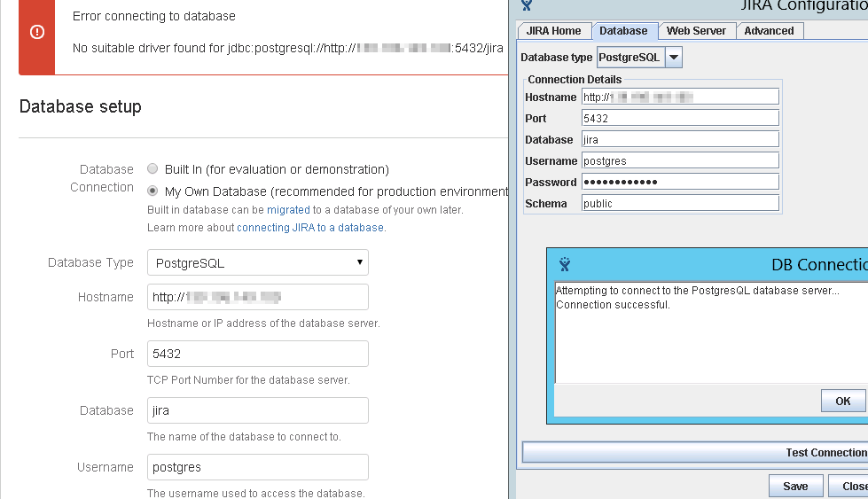Image resolution: width=868 pixels, height=499 pixels.
Task: Open the Web Server tab
Action: [696, 31]
